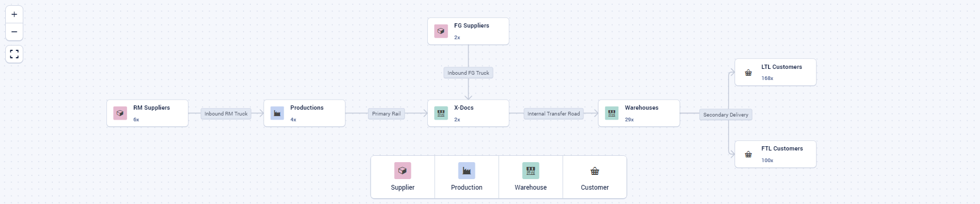Select the Supplier legend item

(403, 177)
